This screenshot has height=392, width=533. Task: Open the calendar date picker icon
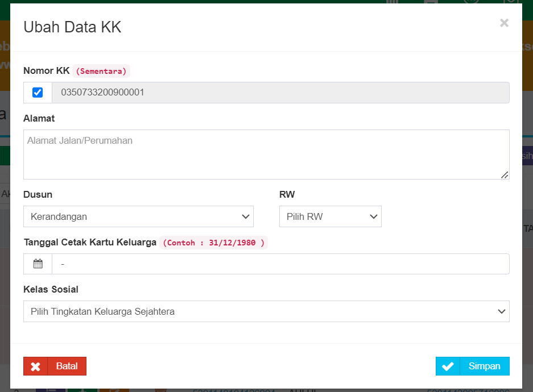(x=37, y=264)
